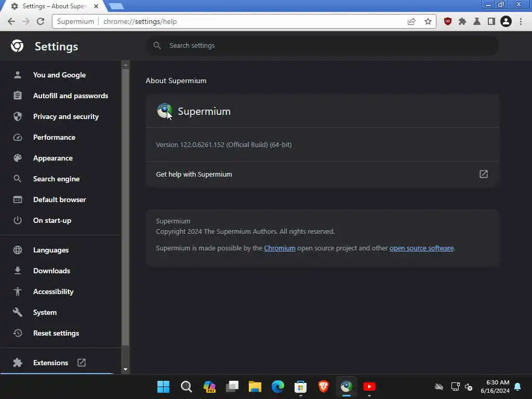Open YouTube app from taskbar

pos(369,387)
